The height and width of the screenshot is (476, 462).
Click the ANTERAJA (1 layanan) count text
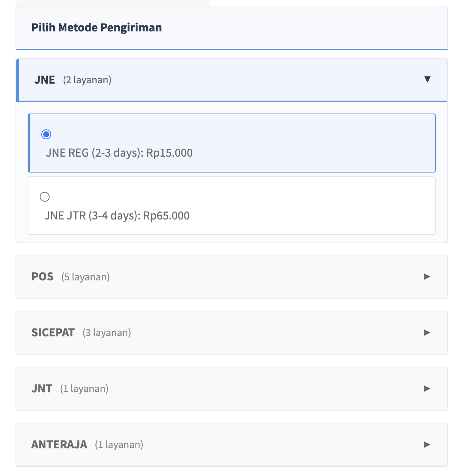[119, 445]
